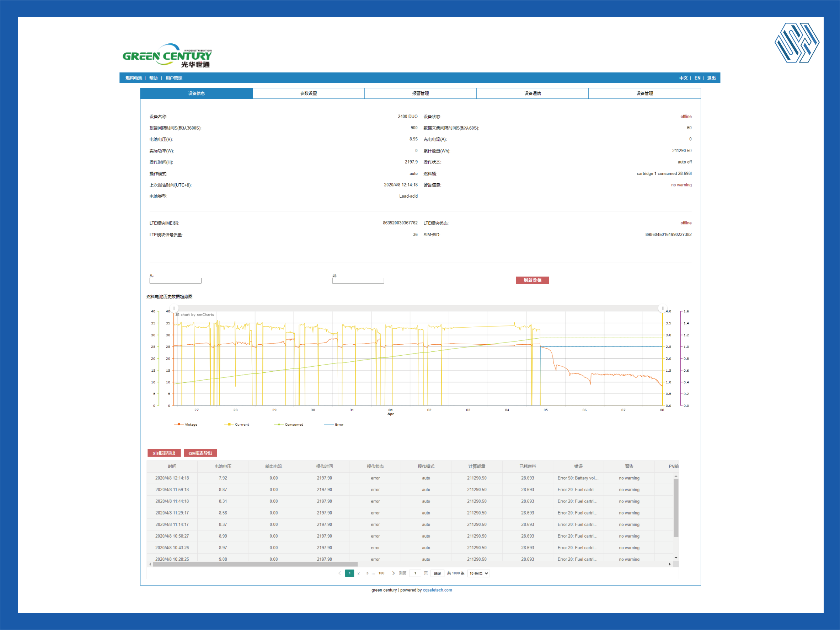Open the 参数设置 tab

(x=308, y=93)
